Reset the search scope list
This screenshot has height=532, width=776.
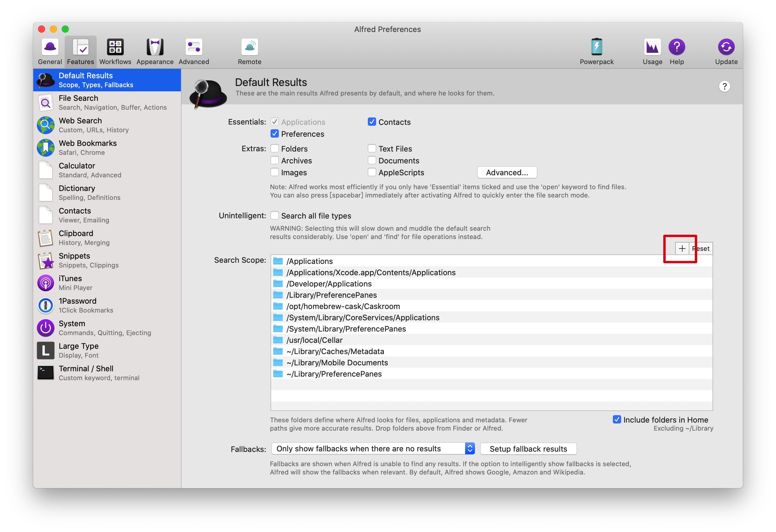pyautogui.click(x=701, y=248)
